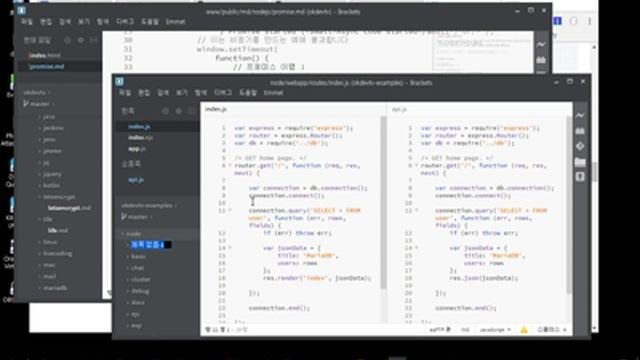Fold the code arrow at line 14 in right pane
Screen dimensions: 640x360
(416, 248)
